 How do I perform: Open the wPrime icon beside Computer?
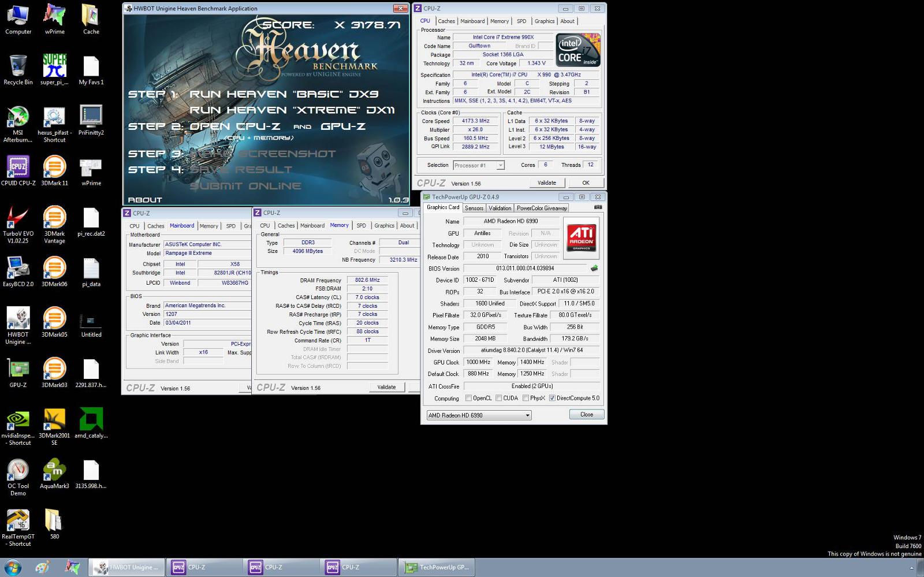[54, 20]
